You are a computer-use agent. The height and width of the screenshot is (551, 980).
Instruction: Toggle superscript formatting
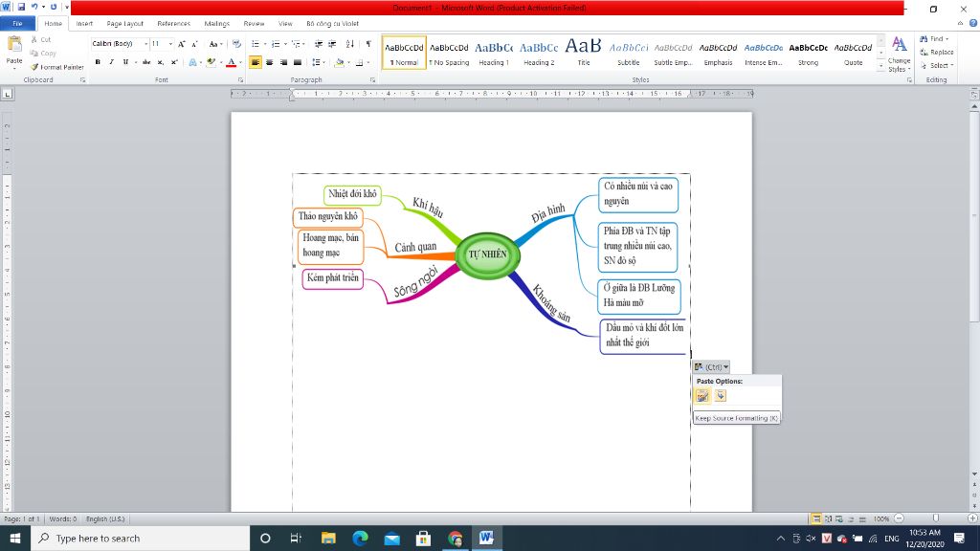click(174, 62)
